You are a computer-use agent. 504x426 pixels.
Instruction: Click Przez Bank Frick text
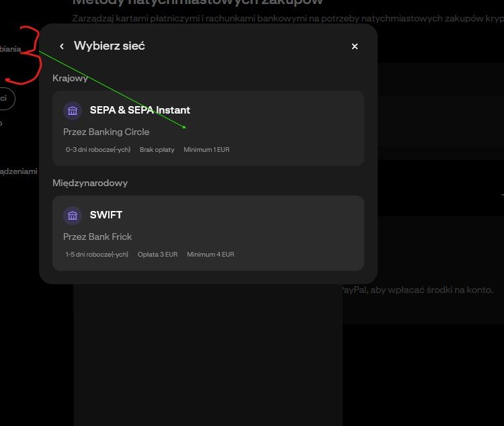point(97,237)
